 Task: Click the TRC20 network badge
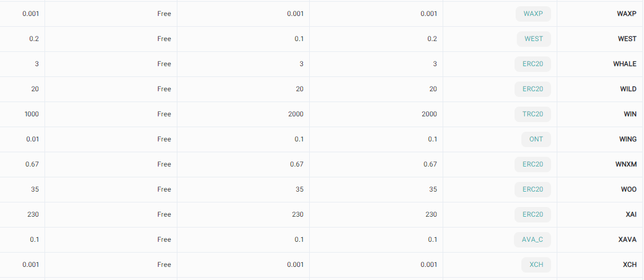pos(533,114)
